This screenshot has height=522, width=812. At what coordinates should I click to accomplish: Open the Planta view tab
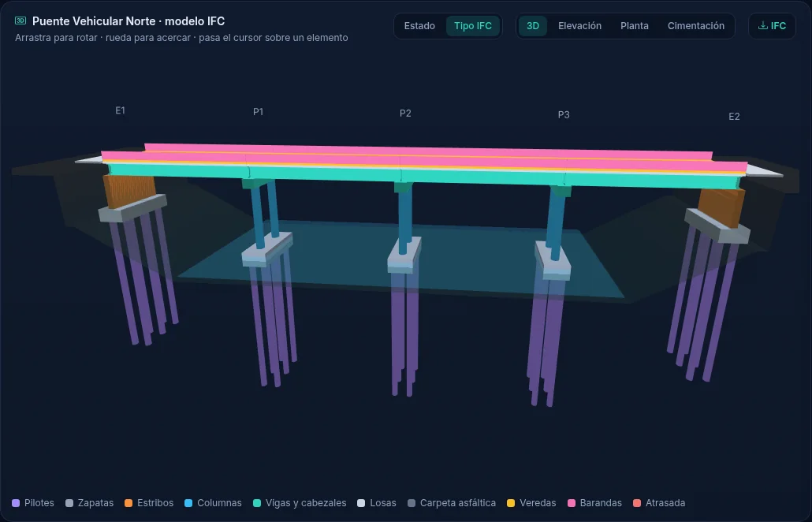(x=635, y=26)
